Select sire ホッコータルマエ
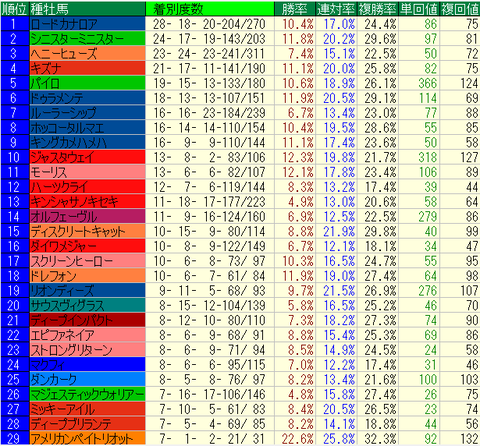The height and width of the screenshot is (446, 480). pos(87,128)
